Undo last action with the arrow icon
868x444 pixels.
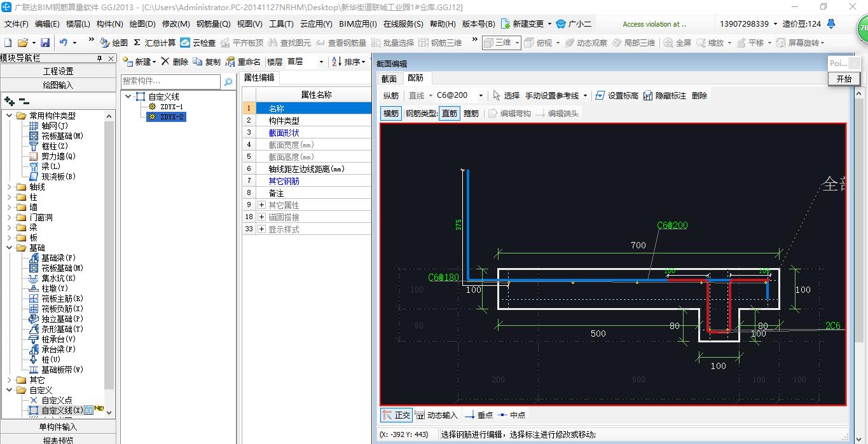[x=64, y=43]
